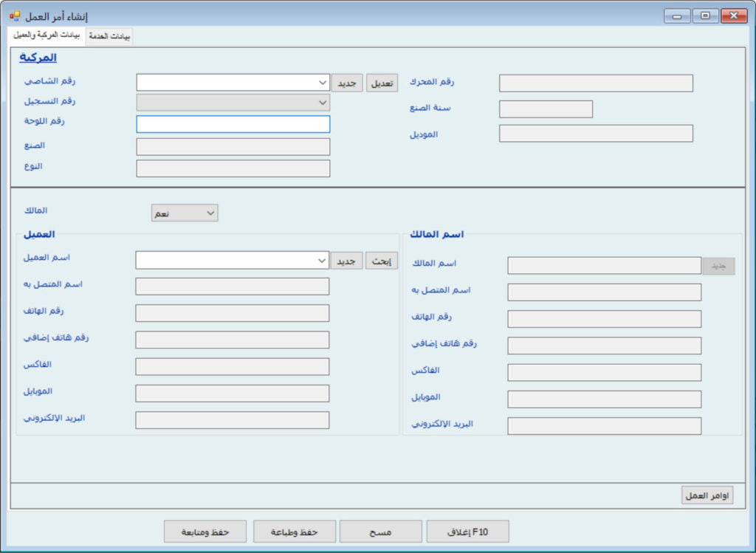Click the app icon in the title bar
Viewport: 756px width, 553px height.
coord(15,16)
